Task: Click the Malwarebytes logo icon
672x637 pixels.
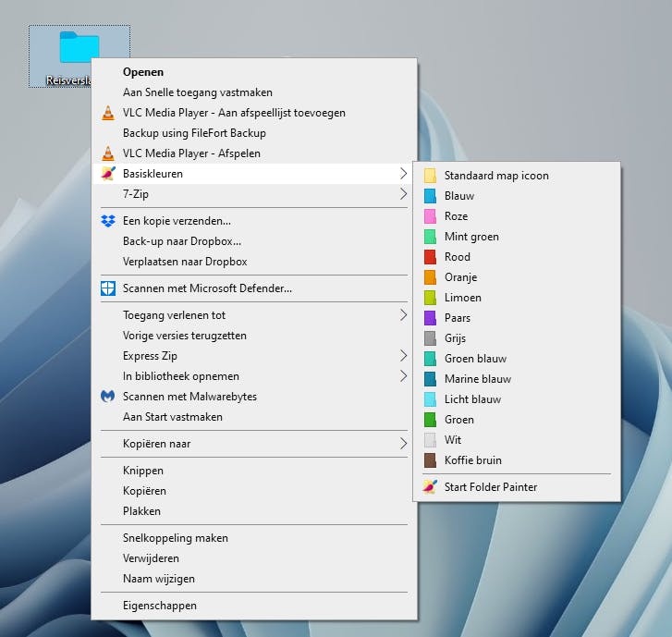Action: [107, 397]
